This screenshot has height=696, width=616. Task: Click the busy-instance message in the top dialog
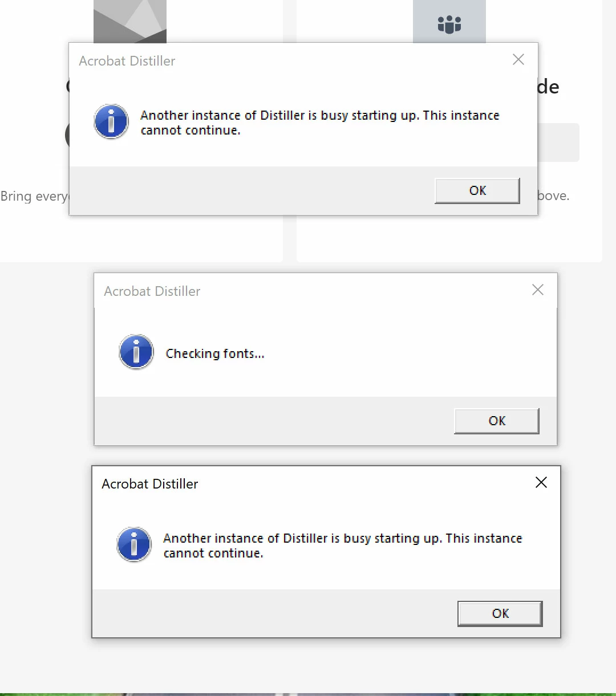coord(320,123)
